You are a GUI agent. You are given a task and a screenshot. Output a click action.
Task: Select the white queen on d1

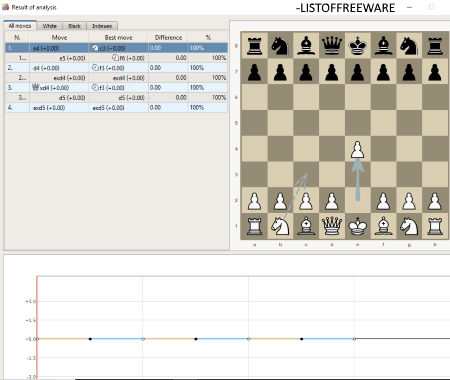point(331,226)
